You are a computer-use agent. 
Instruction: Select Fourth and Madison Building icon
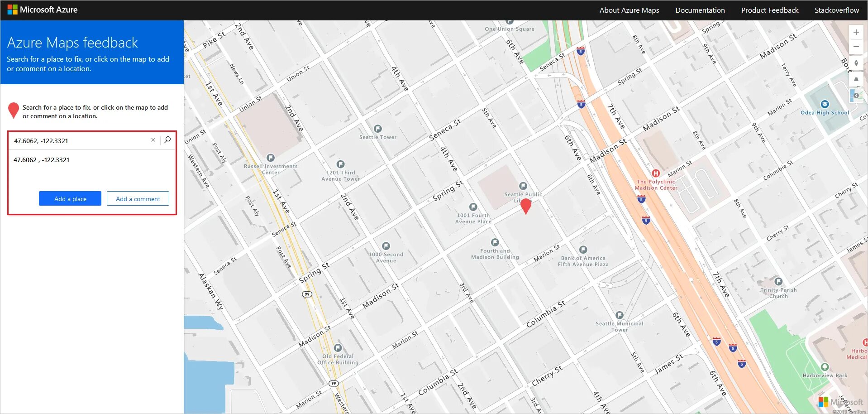495,242
